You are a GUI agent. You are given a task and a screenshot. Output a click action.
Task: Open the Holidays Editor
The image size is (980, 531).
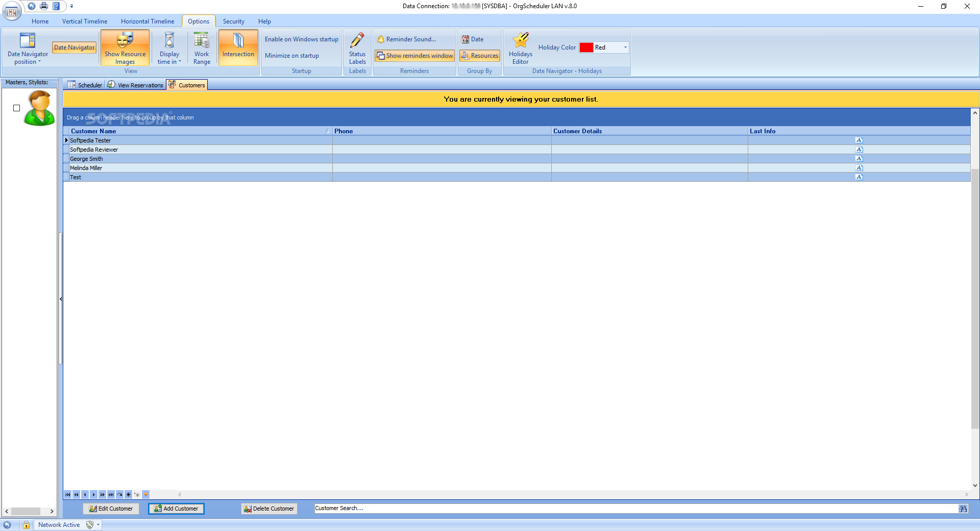(521, 48)
